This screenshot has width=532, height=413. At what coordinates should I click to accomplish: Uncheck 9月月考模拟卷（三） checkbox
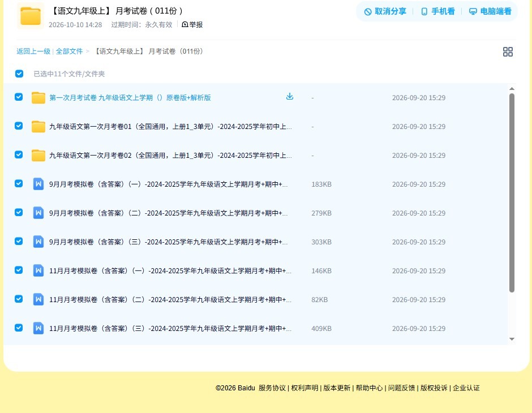(x=19, y=241)
